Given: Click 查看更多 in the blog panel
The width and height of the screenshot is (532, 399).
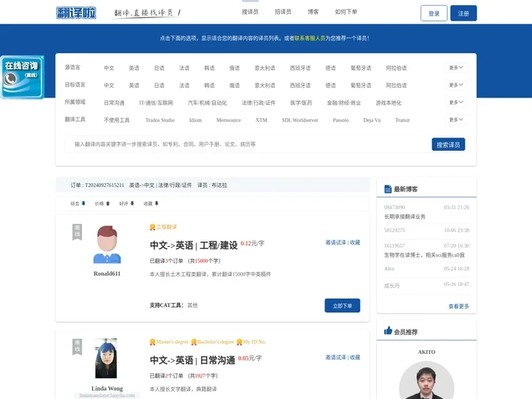Looking at the screenshot, I should tap(459, 307).
